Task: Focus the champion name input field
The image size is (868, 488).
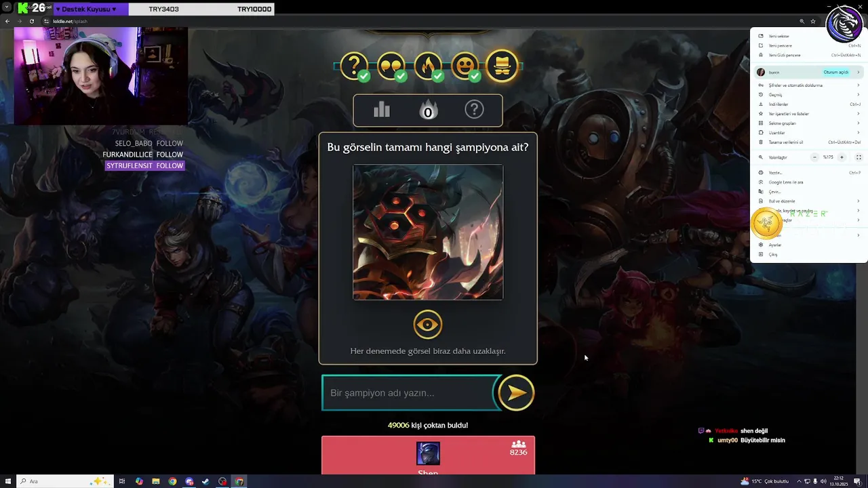Action: pos(410,393)
